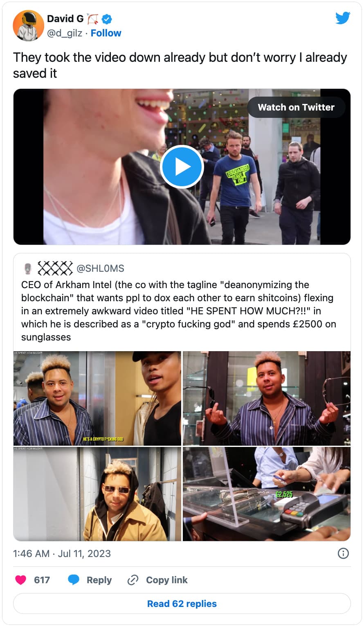The image size is (364, 627).
Task: Click the Watch on Twitter button
Action: [x=296, y=107]
